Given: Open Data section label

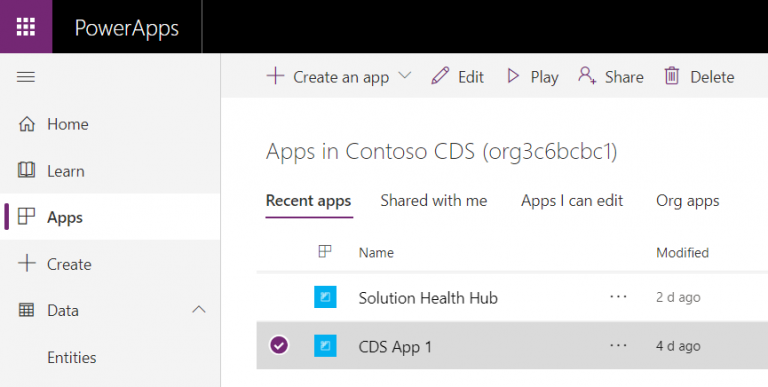Looking at the screenshot, I should (63, 311).
